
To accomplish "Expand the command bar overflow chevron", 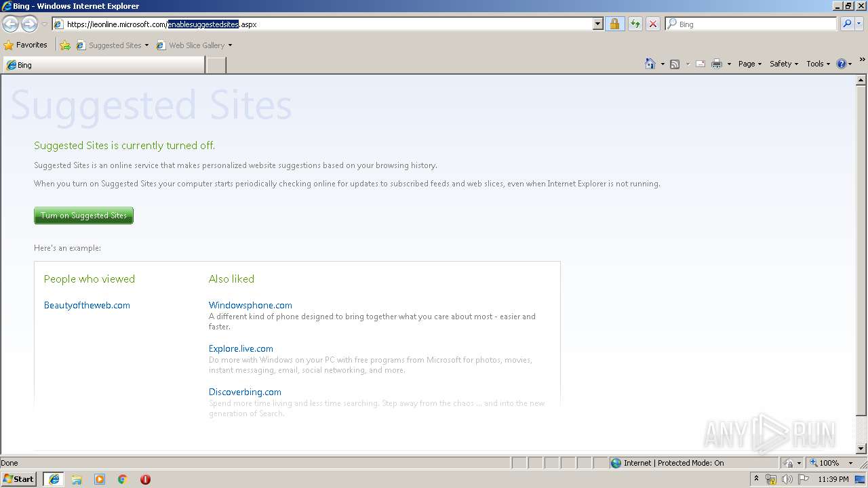I will (x=862, y=60).
